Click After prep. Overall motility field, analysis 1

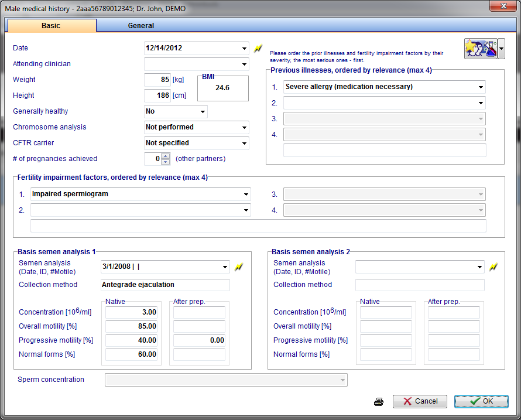pyautogui.click(x=200, y=326)
